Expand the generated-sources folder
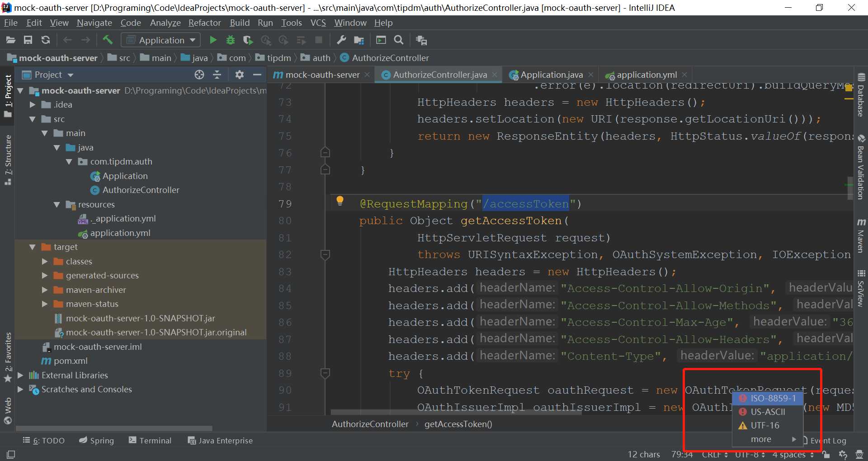Viewport: 868px width, 461px height. pyautogui.click(x=44, y=275)
